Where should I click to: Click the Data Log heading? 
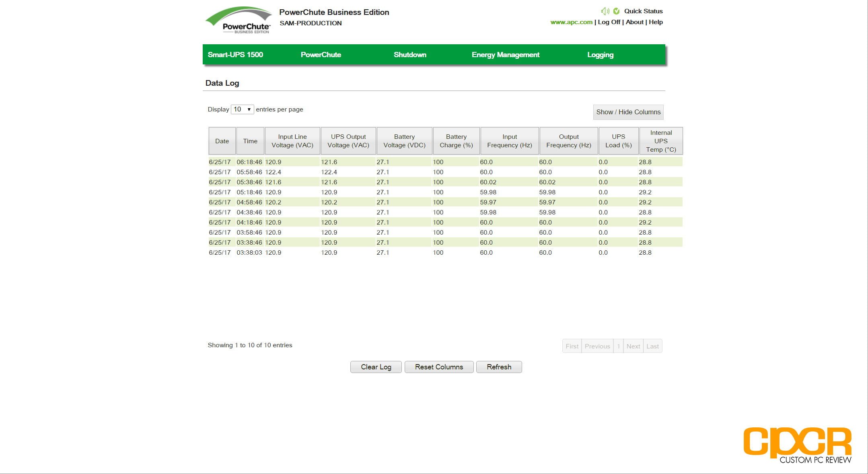tap(222, 83)
